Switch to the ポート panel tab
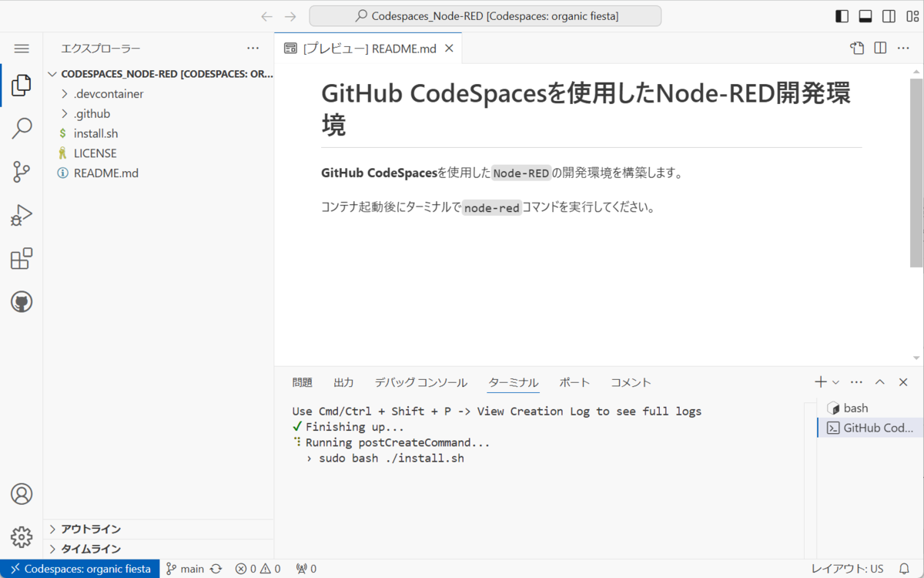Image resolution: width=924 pixels, height=578 pixels. 574,382
